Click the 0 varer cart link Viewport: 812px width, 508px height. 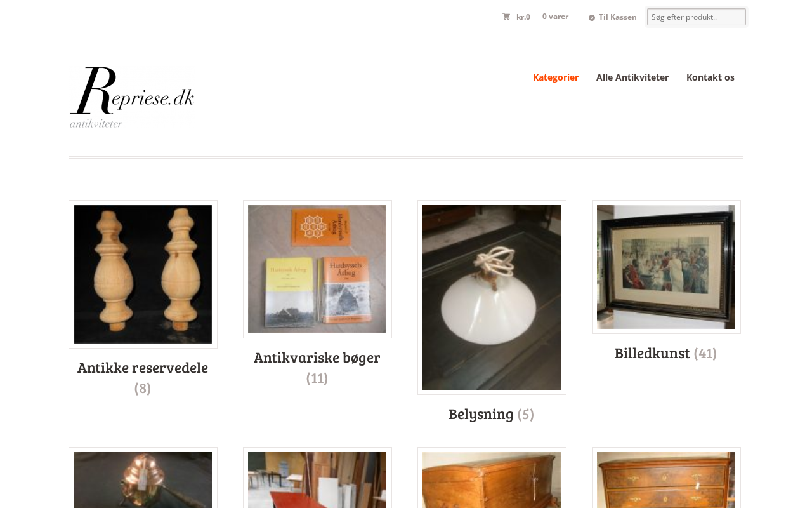point(556,17)
